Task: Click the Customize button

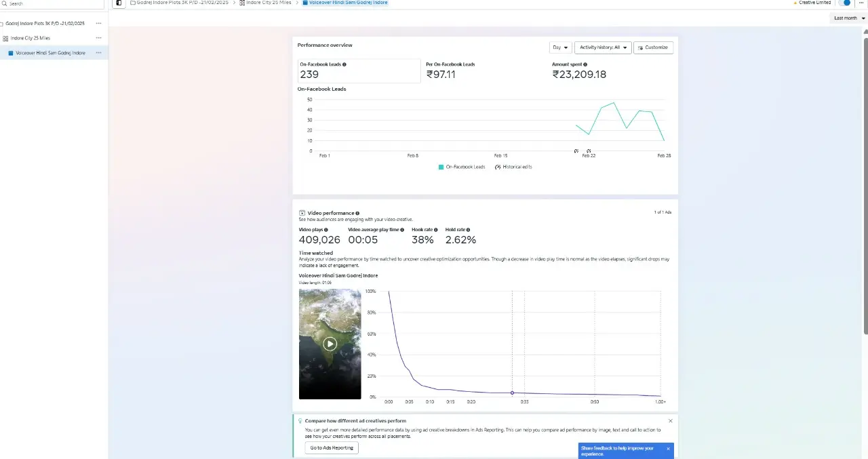Action: 652,47
